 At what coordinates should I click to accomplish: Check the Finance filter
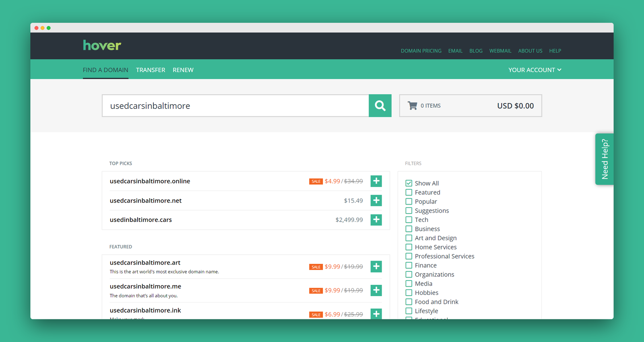pyautogui.click(x=409, y=265)
